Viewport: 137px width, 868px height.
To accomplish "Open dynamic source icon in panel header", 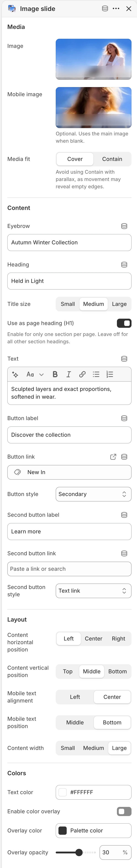I will 105,9.
